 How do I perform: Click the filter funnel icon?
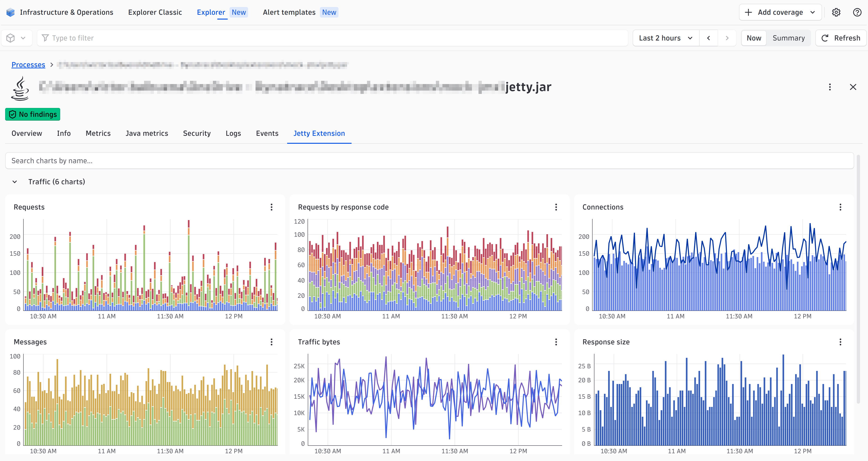click(45, 38)
